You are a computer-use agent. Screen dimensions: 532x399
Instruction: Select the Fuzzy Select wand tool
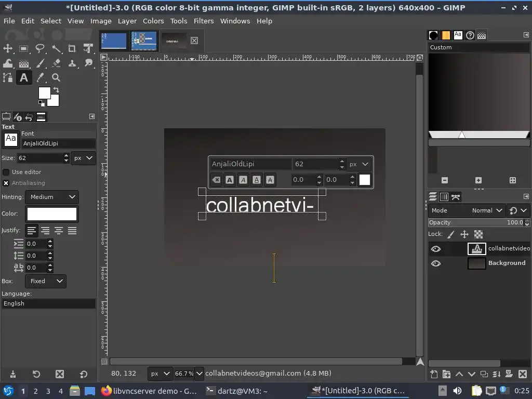click(x=56, y=48)
